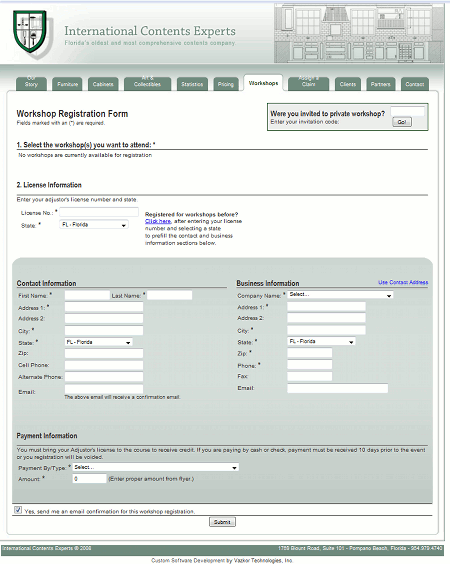Click the International Contents Experts shield logo
This screenshot has width=450, height=564.
click(x=32, y=33)
